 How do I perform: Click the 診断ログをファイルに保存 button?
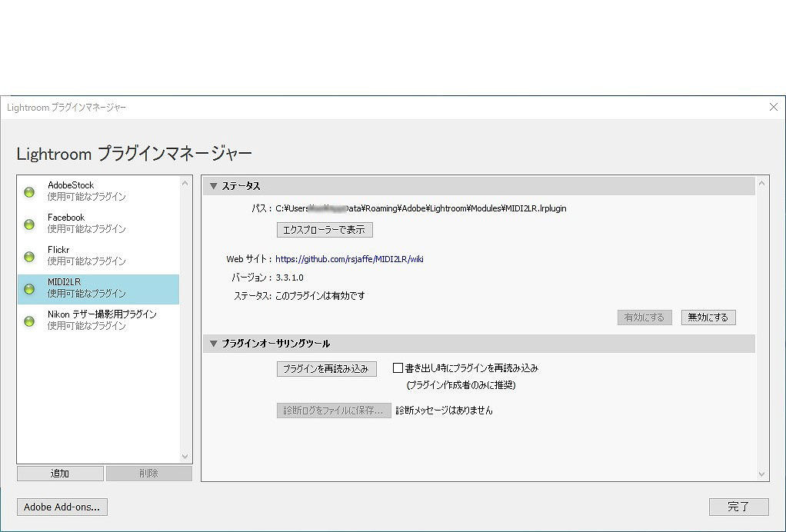(x=334, y=411)
